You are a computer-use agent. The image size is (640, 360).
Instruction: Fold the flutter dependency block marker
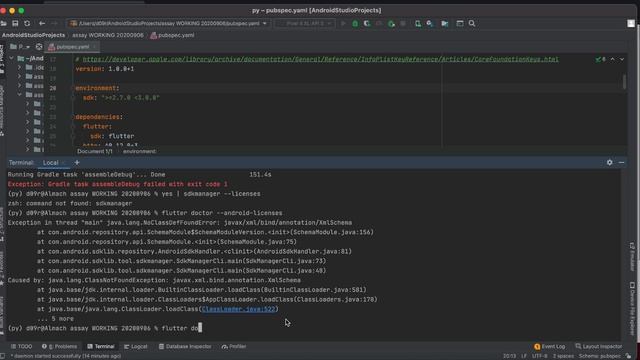pos(73,127)
